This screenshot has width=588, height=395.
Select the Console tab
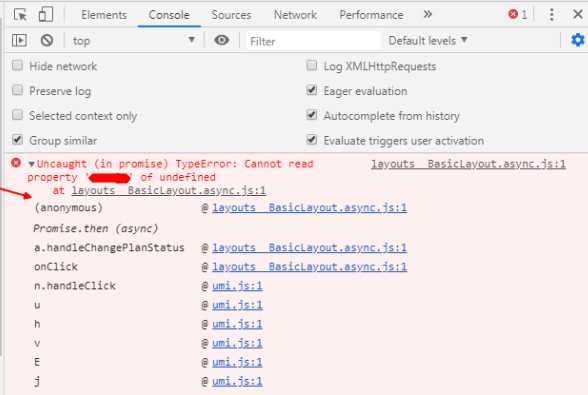(169, 15)
